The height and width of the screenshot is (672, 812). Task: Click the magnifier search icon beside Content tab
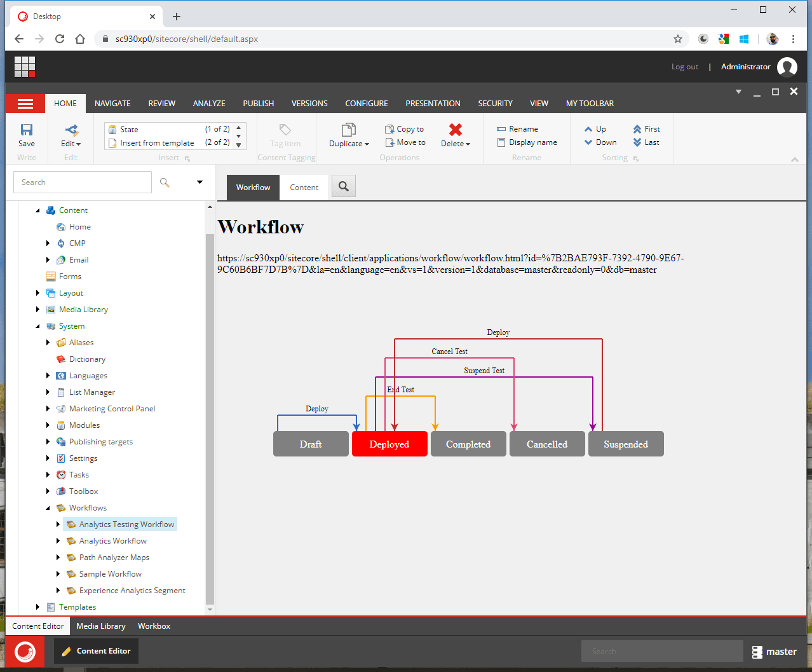tap(343, 187)
